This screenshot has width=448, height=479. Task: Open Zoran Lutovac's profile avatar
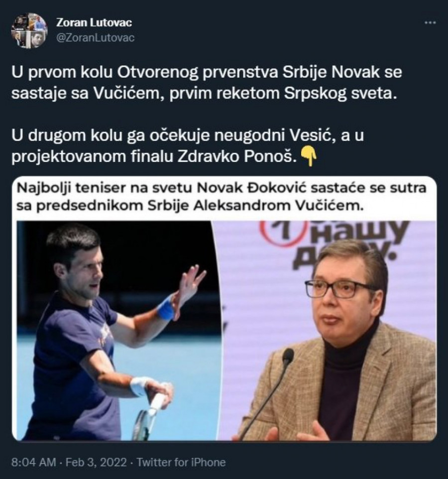point(29,30)
